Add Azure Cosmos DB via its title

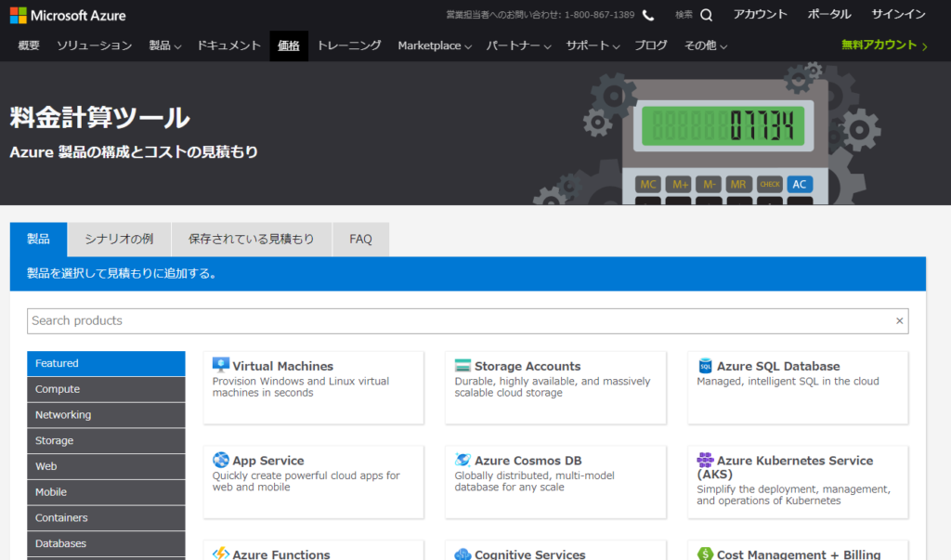(x=528, y=461)
